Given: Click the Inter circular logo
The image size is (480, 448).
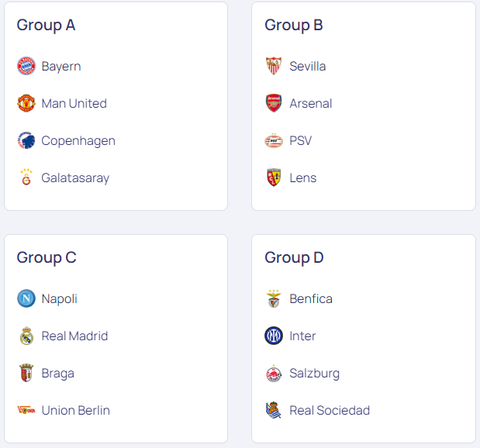Looking at the screenshot, I should [x=274, y=336].
